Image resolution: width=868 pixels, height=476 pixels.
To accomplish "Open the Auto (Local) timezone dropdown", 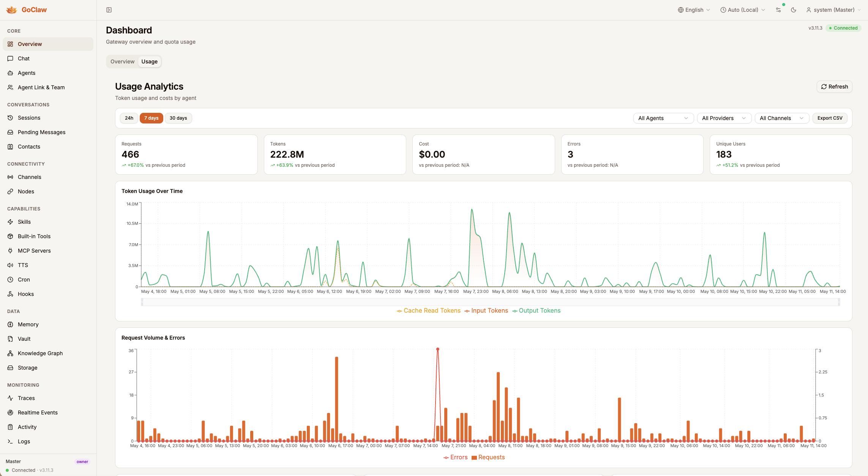I will tap(742, 10).
